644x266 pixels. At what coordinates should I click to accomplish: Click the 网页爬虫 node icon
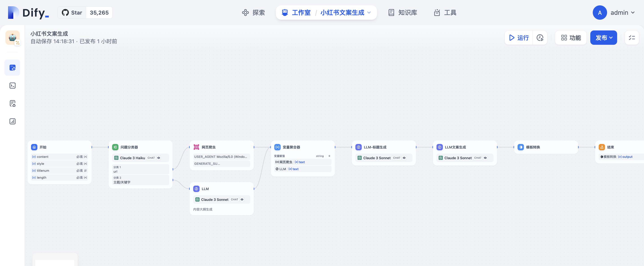tap(196, 147)
